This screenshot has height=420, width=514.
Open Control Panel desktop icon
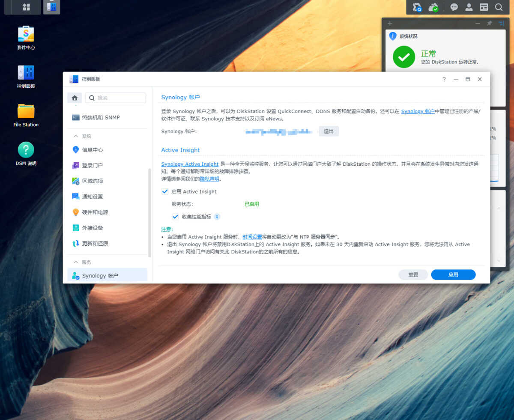26,72
